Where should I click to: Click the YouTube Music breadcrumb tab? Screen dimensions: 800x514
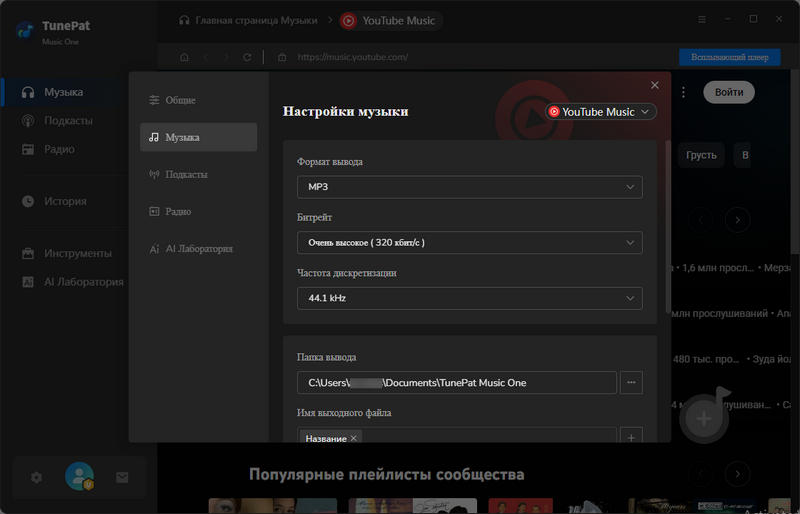tap(389, 21)
